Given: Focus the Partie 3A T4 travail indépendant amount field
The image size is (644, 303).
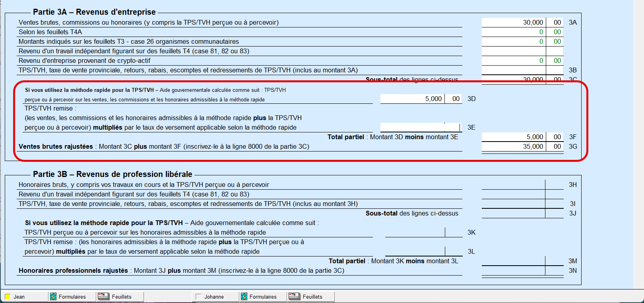Looking at the screenshot, I should tap(522, 51).
